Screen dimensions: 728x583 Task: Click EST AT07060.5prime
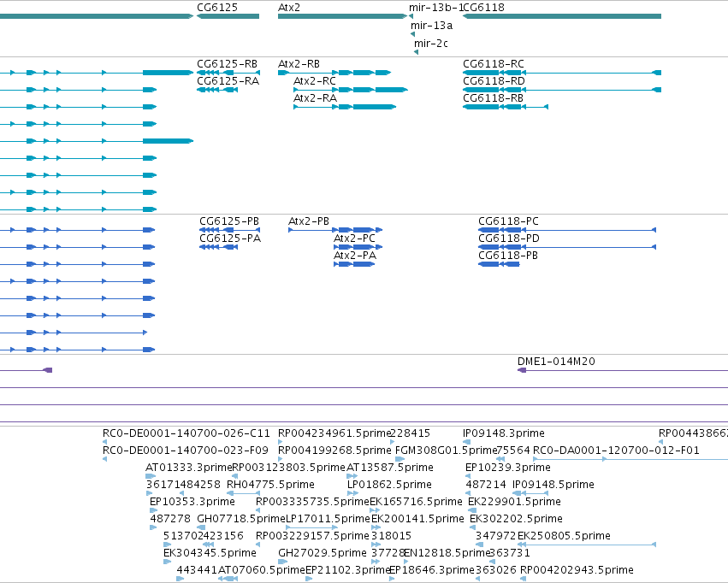tap(262, 570)
